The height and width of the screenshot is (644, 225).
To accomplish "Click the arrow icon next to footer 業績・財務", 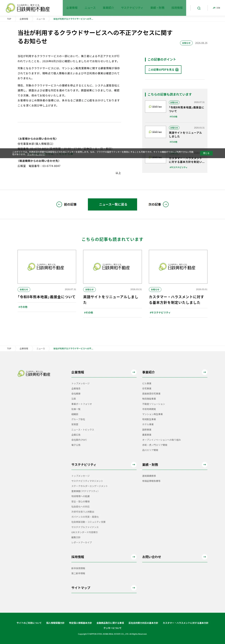I will tap(204, 465).
